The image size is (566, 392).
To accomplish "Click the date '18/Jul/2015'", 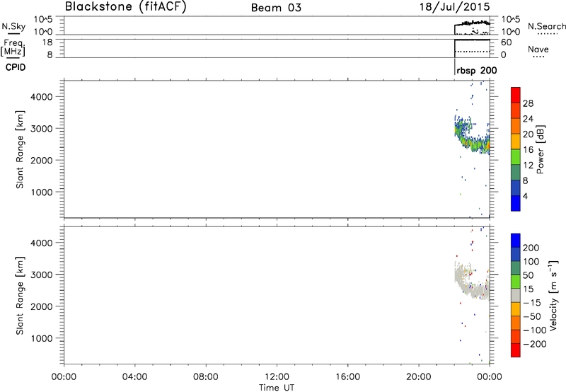I will [x=454, y=7].
